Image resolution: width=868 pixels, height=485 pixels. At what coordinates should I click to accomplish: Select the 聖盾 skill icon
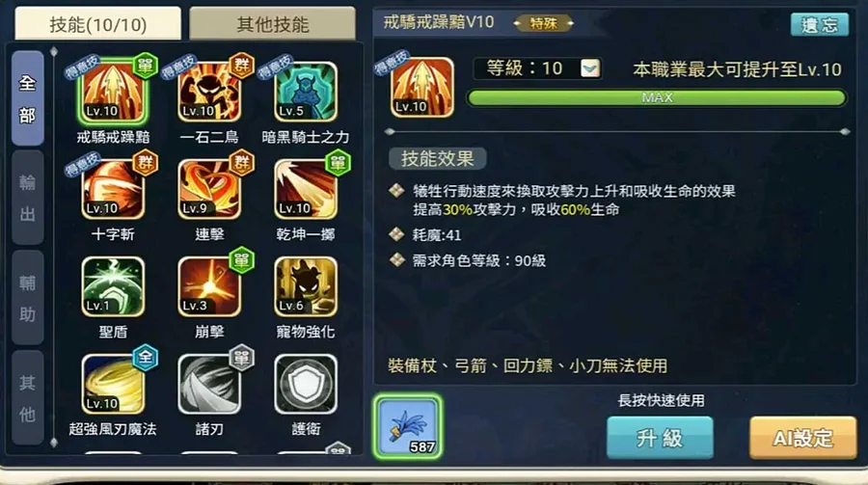[113, 286]
